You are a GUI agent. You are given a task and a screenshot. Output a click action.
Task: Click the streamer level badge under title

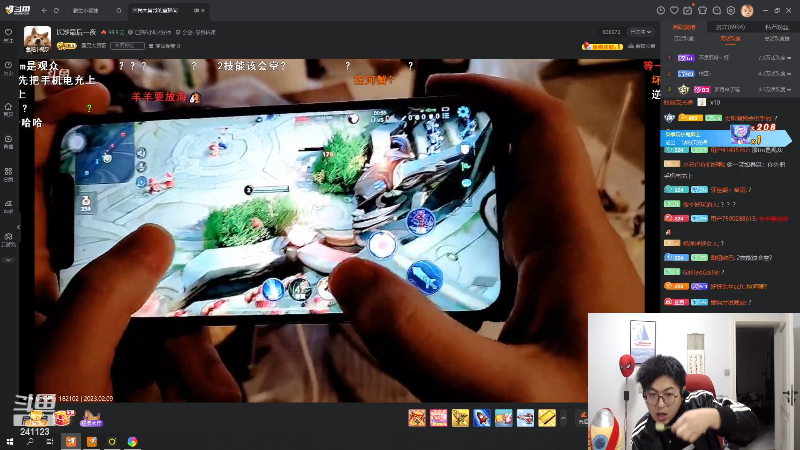[x=66, y=46]
